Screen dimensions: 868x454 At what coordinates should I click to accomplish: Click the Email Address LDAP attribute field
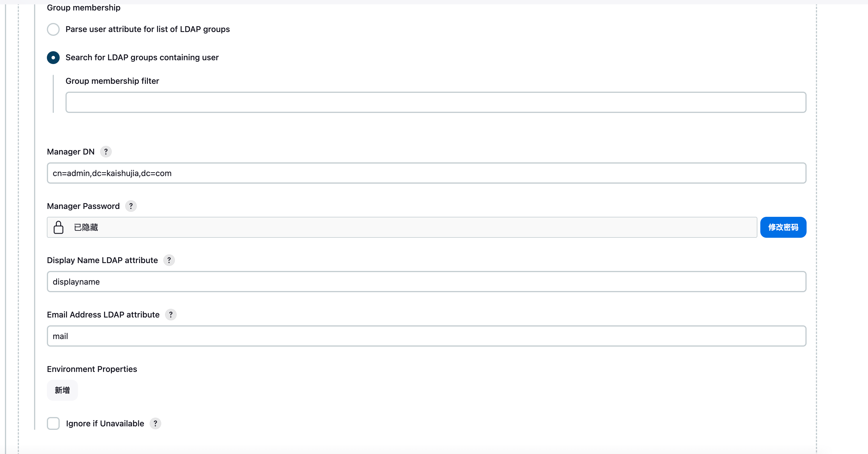(426, 336)
